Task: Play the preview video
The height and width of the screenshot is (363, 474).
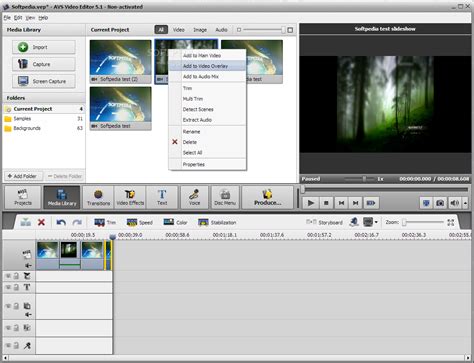Action: 311,203
